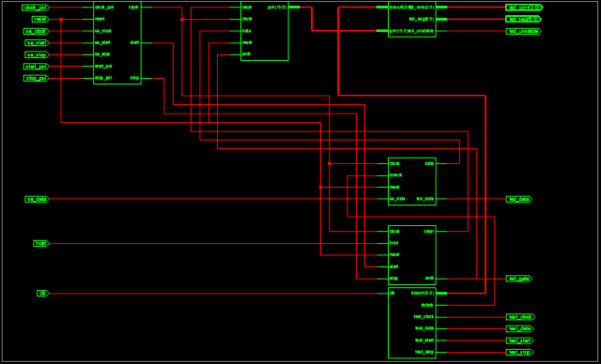Click the sa_data input port marker
This screenshot has width=601, height=364.
[37, 199]
